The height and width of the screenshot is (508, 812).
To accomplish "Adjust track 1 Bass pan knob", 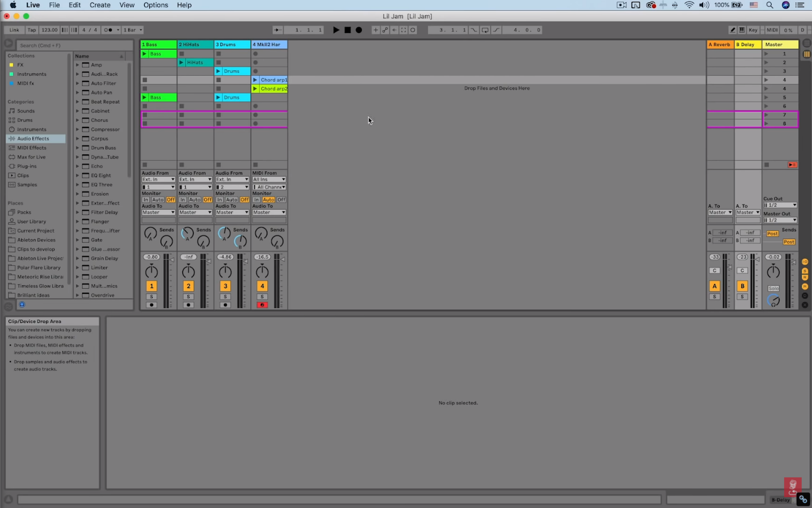I will [152, 272].
